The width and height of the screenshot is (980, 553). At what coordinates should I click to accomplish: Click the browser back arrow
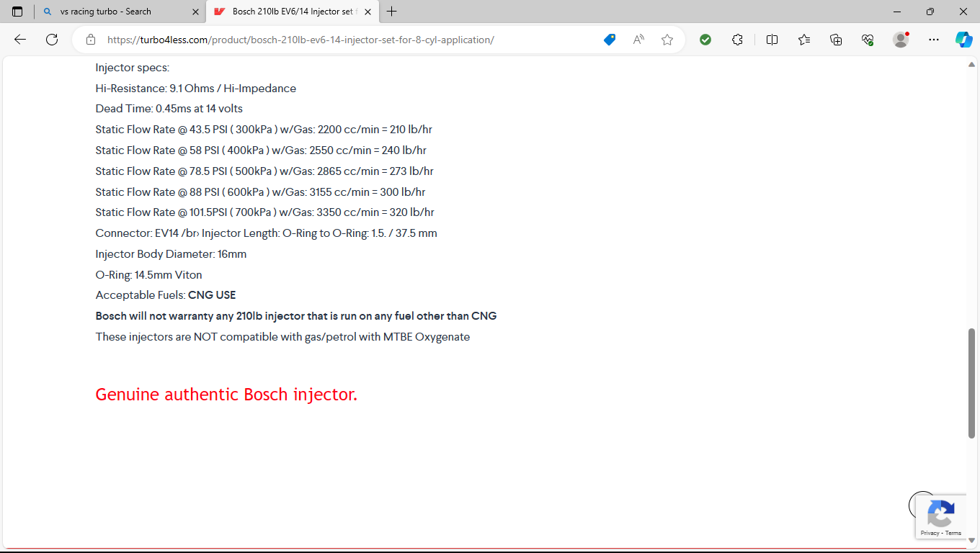[20, 40]
